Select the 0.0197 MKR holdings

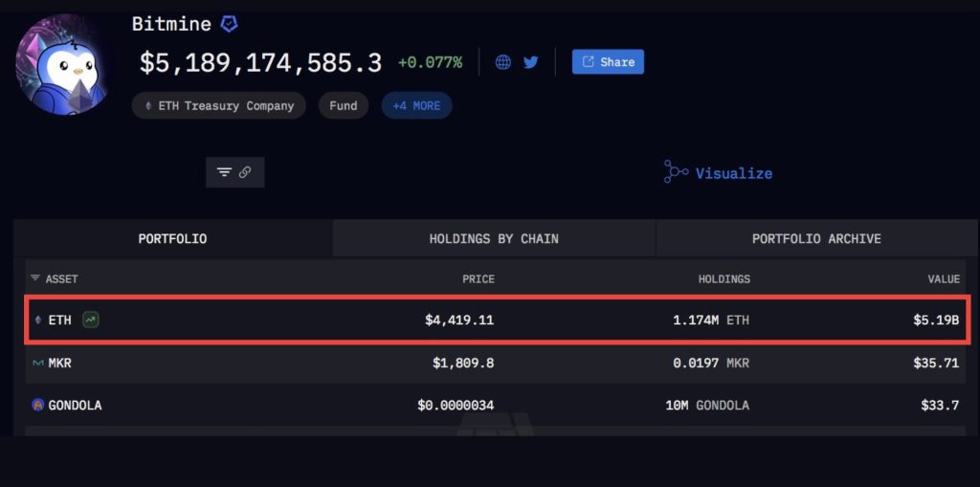coord(711,363)
